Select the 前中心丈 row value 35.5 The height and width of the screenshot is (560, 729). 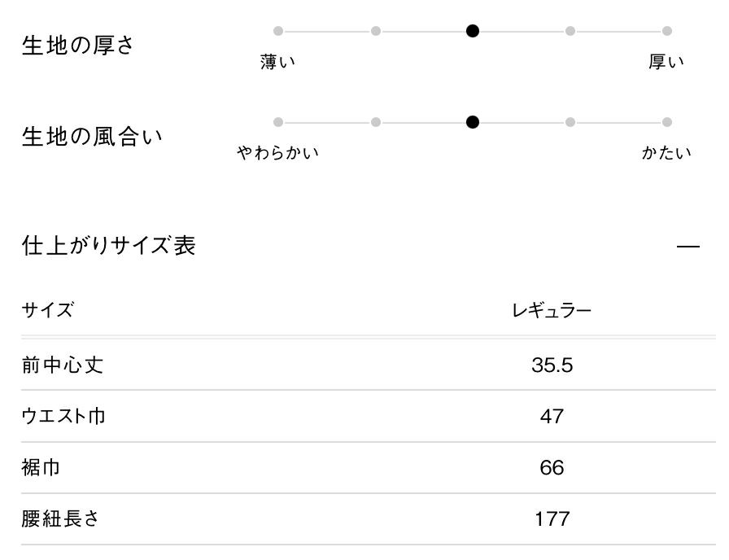552,365
